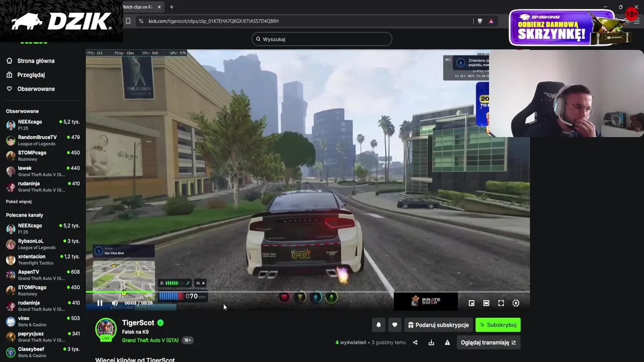Click the DZIK logo overlay
Viewport: 644px width, 362px height.
[x=61, y=22]
